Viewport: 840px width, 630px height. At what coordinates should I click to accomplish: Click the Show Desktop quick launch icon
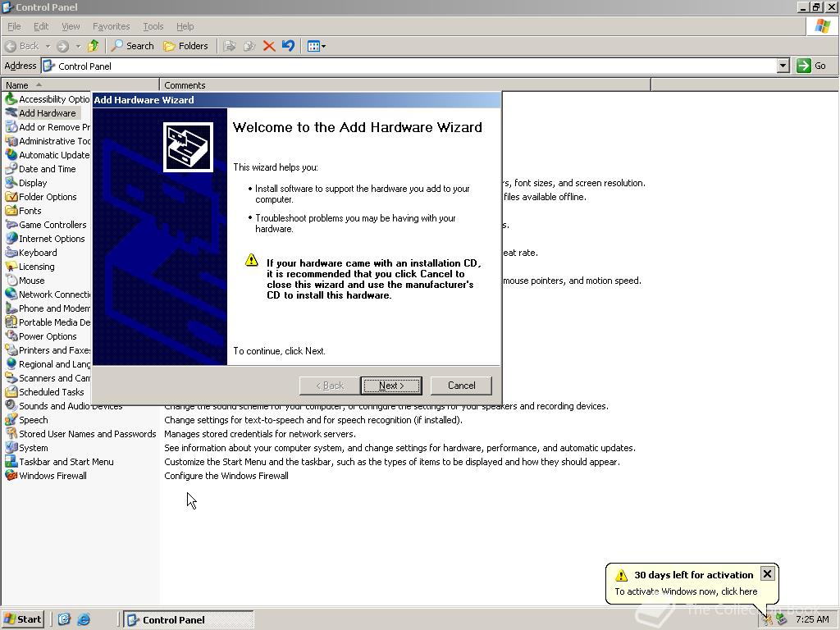(x=64, y=619)
